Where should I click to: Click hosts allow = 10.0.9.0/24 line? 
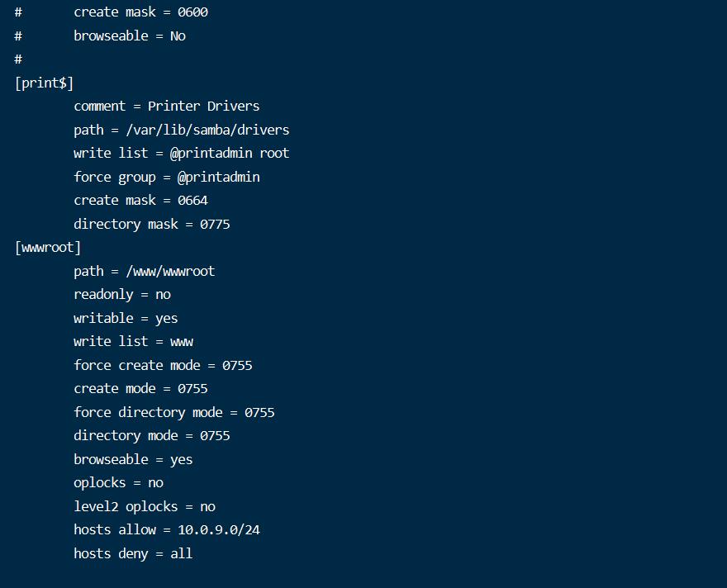coord(166,529)
